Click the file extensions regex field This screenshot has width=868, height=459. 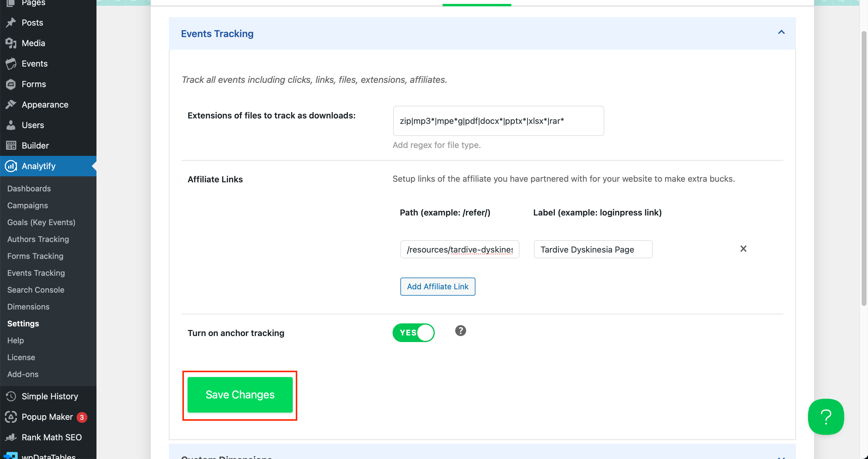pos(498,121)
